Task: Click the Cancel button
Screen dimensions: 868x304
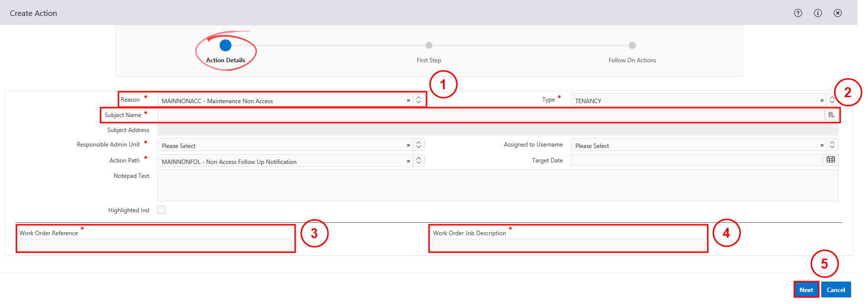Action: [836, 290]
